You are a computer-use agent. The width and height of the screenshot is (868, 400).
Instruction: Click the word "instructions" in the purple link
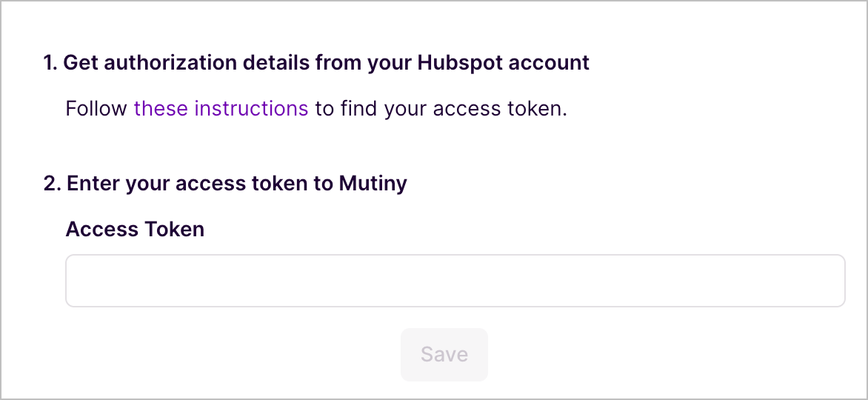(250, 109)
